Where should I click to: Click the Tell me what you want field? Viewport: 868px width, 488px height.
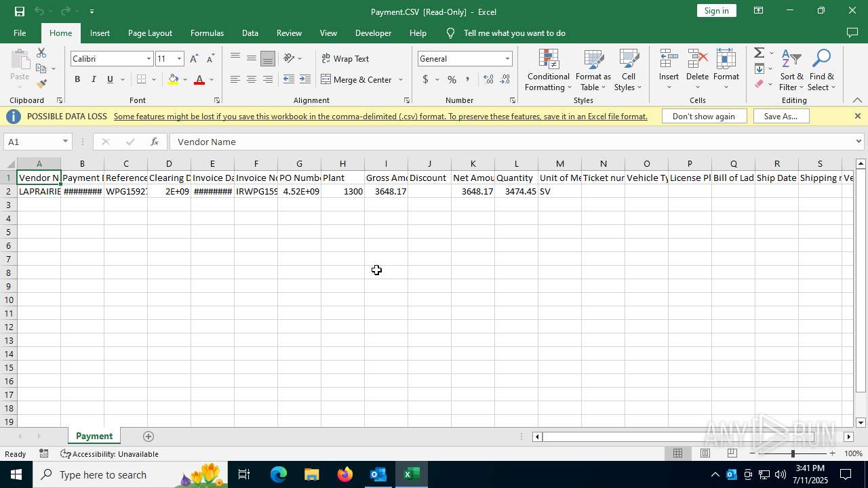tap(514, 33)
